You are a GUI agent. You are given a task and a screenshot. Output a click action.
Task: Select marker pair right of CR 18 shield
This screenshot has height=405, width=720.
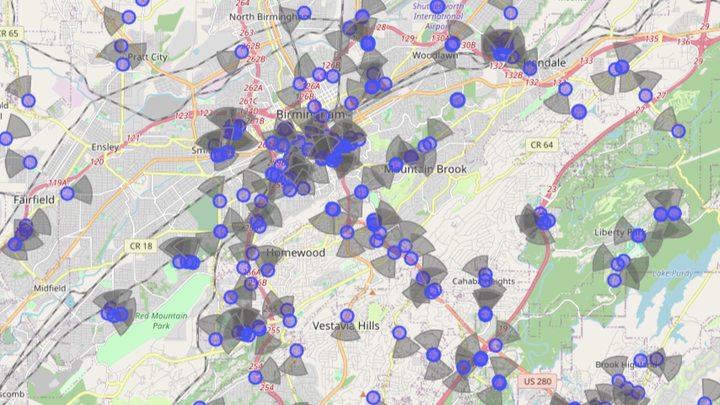pyautogui.click(x=185, y=262)
